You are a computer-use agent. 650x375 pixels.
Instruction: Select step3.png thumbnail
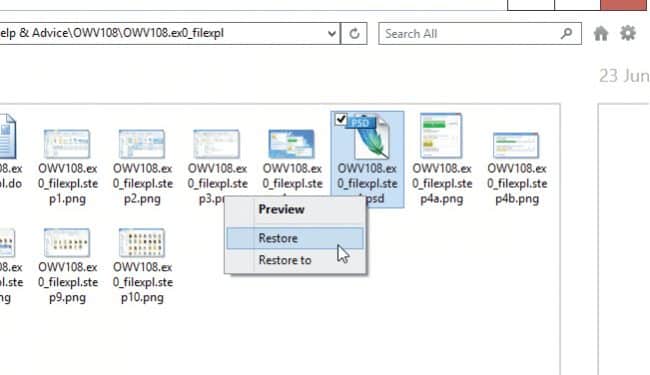tap(216, 144)
